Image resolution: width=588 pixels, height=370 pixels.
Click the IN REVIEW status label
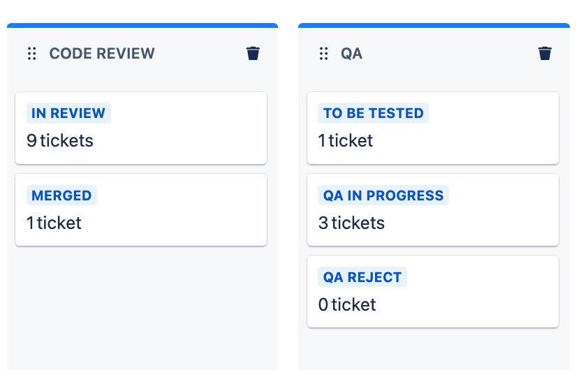tap(68, 113)
